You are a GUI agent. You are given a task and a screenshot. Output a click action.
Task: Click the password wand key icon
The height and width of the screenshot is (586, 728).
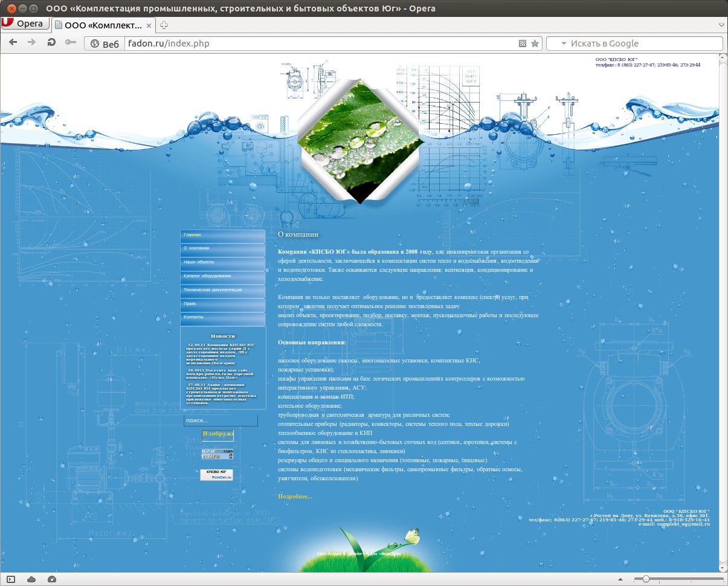tap(71, 42)
